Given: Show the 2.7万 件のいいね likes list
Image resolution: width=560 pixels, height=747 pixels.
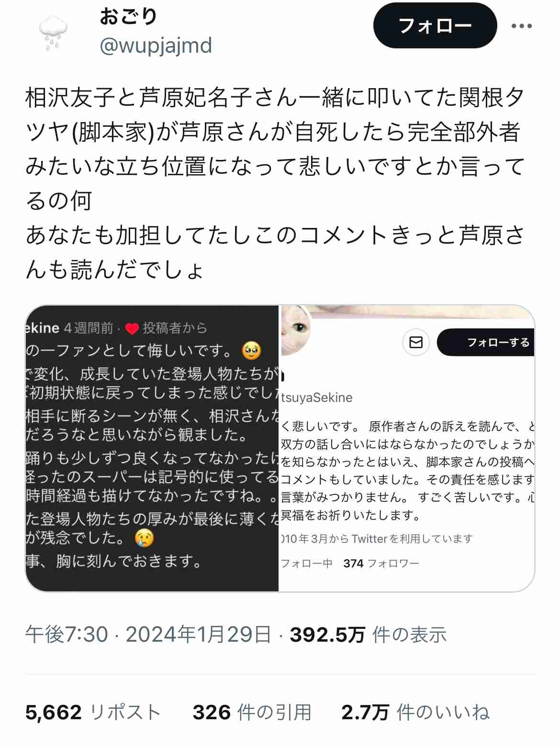Looking at the screenshot, I should click(x=415, y=712).
